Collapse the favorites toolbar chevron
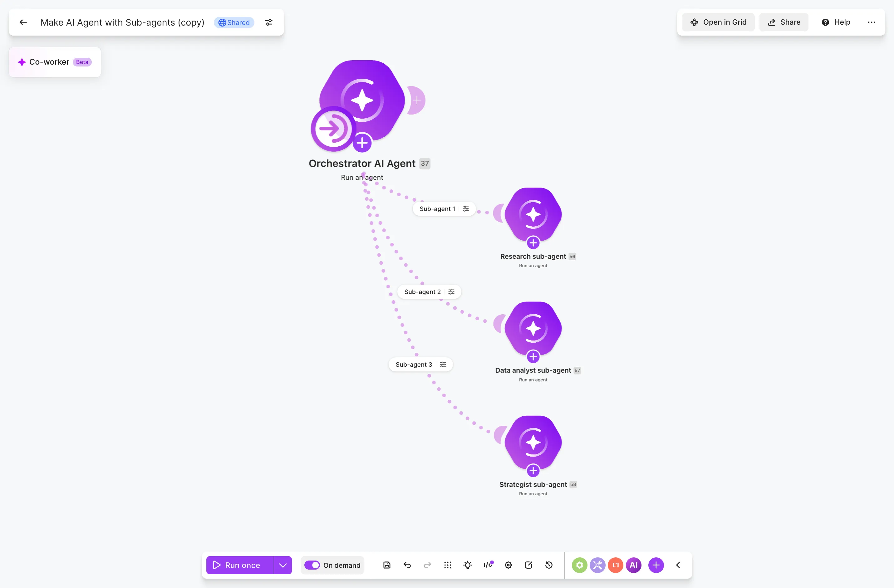 tap(678, 565)
